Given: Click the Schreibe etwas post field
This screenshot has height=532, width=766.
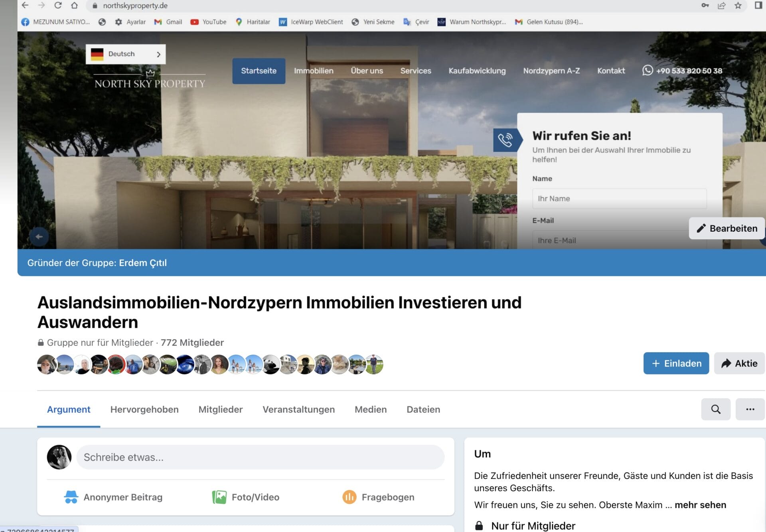Looking at the screenshot, I should coord(260,457).
